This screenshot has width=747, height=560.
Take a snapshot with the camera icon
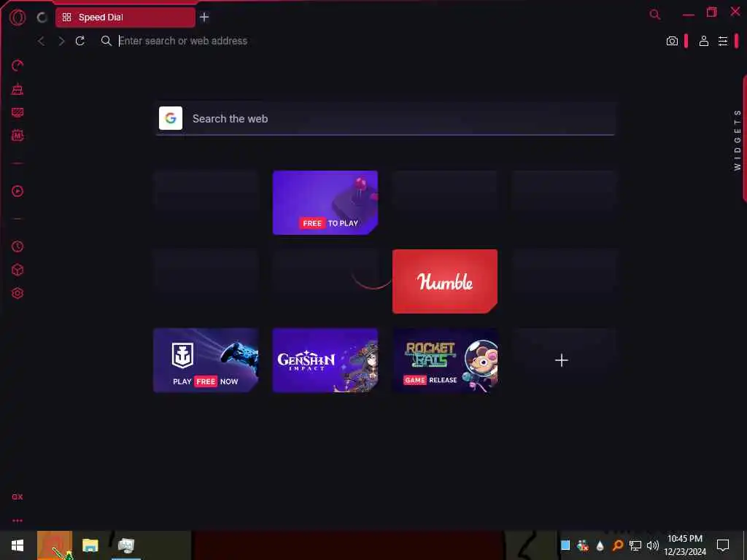tap(672, 41)
